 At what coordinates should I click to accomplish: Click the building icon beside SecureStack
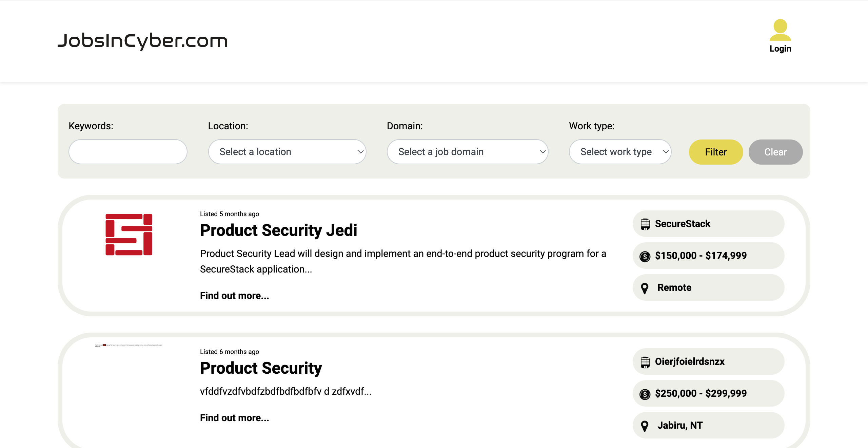645,224
